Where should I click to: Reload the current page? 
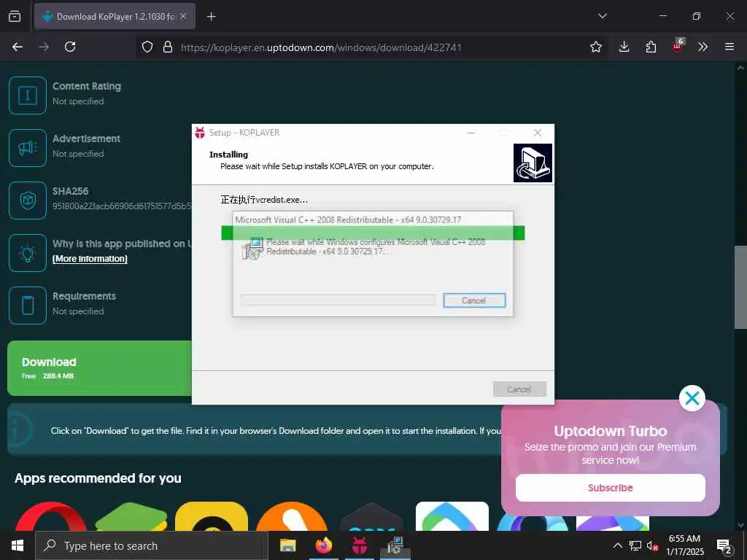70,47
